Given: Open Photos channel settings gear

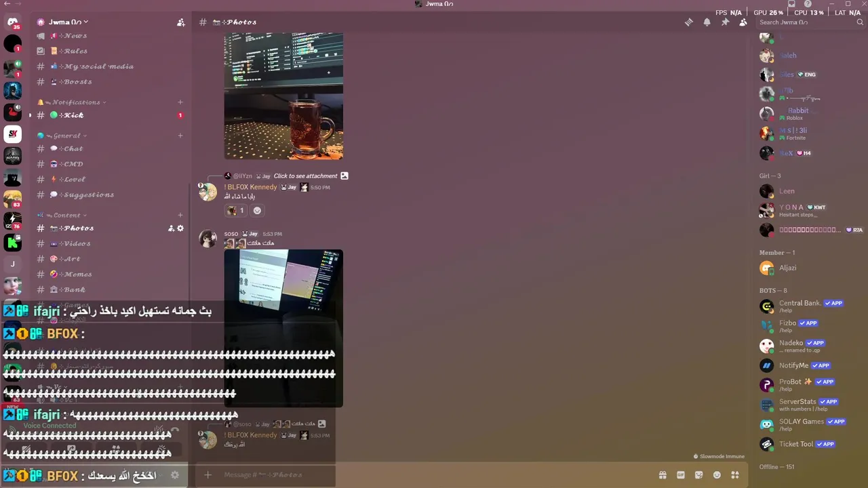Looking at the screenshot, I should point(180,228).
